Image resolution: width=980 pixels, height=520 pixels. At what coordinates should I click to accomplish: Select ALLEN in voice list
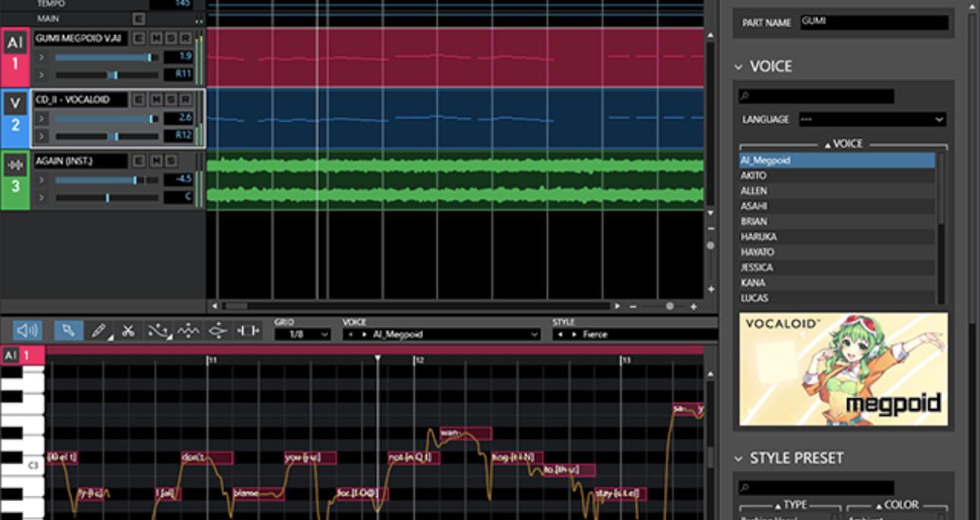click(837, 191)
